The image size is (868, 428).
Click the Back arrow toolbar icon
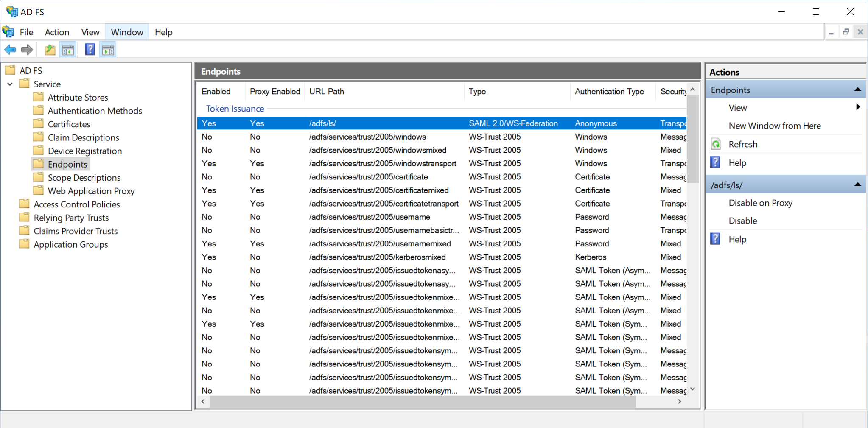tap(10, 50)
